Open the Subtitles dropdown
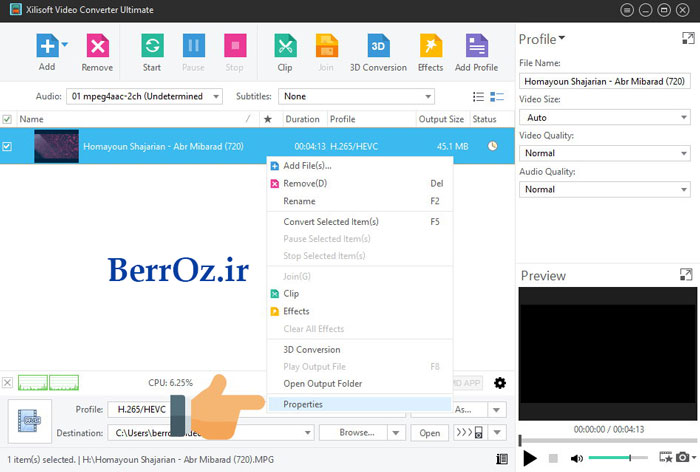Screen dimensions: 700x472 (x=357, y=97)
